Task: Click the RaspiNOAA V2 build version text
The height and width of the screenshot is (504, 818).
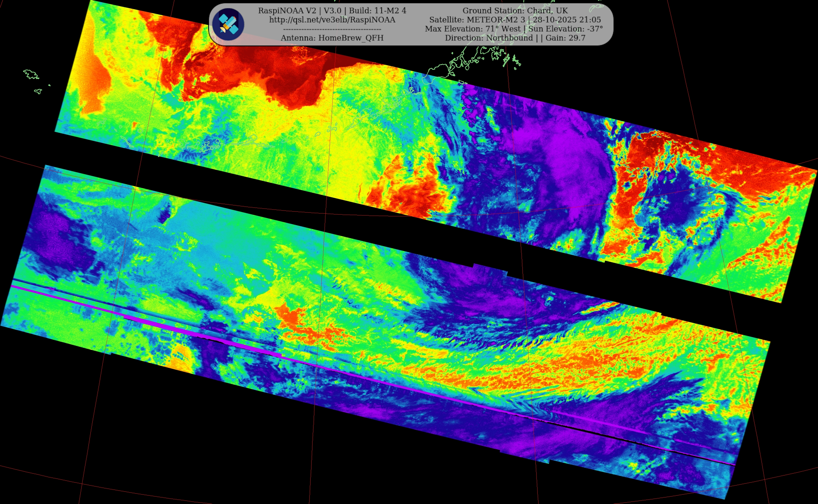Action: tap(332, 11)
